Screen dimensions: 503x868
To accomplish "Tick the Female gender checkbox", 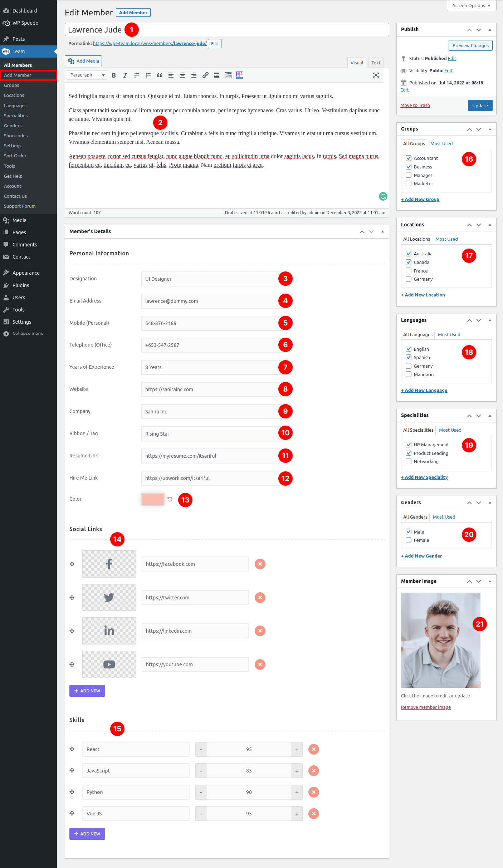I will 409,540.
